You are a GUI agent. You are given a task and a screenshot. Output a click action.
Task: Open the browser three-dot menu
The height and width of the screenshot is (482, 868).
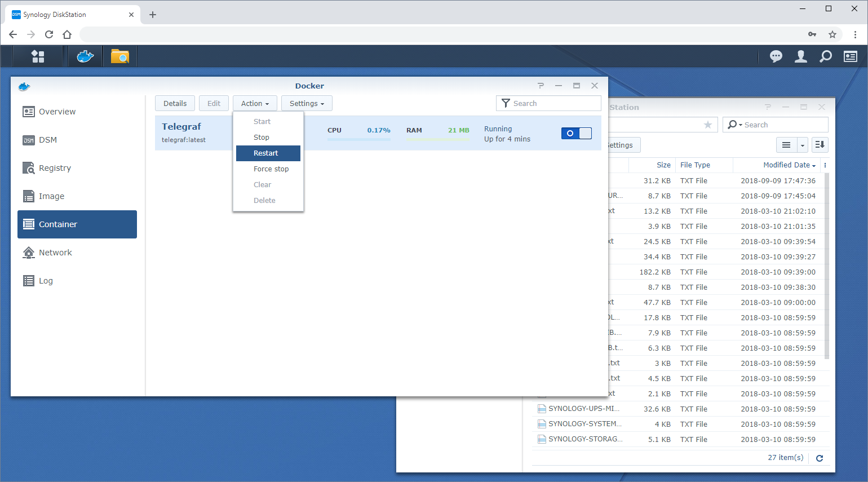855,34
